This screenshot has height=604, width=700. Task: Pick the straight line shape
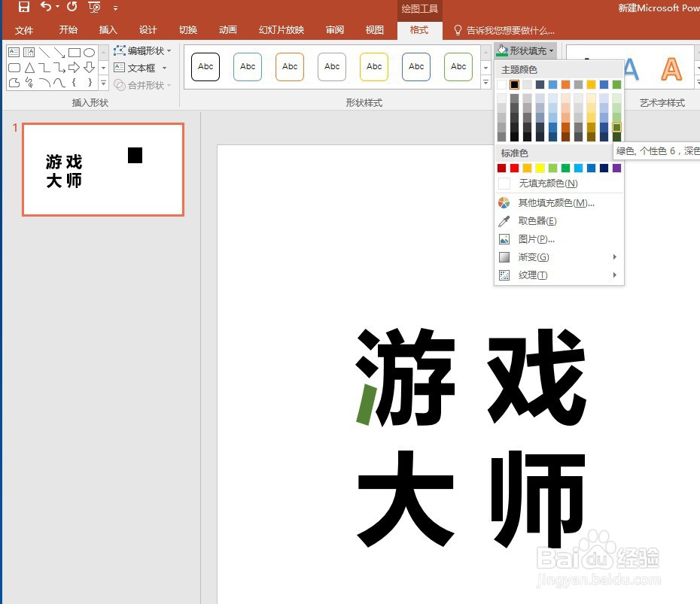[44, 52]
